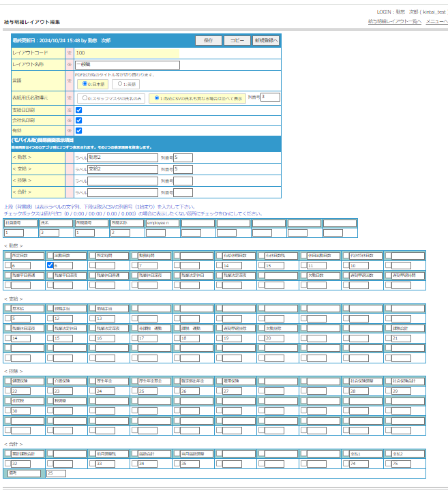448x495 pixels.
Task: Go to the メニューへ link
Action: click(x=436, y=22)
